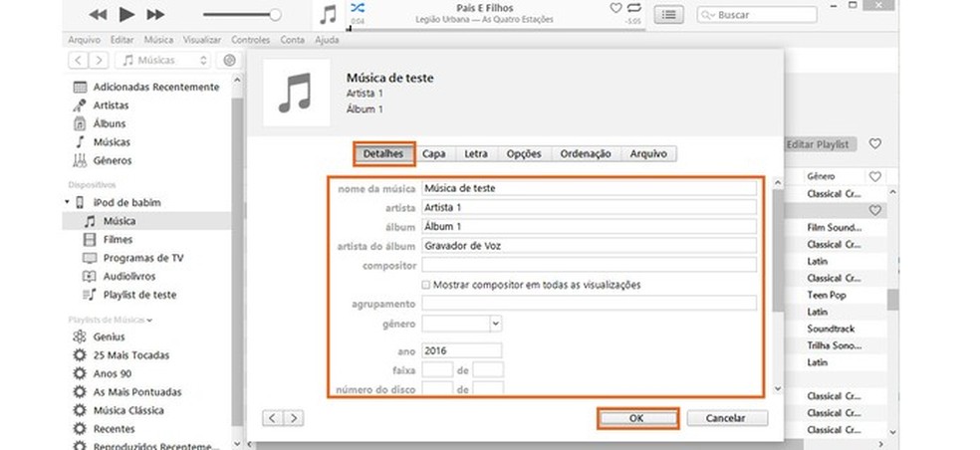Viewport: 980px width, 450px height.
Task: Click the artista do álbum field
Action: pyautogui.click(x=589, y=246)
